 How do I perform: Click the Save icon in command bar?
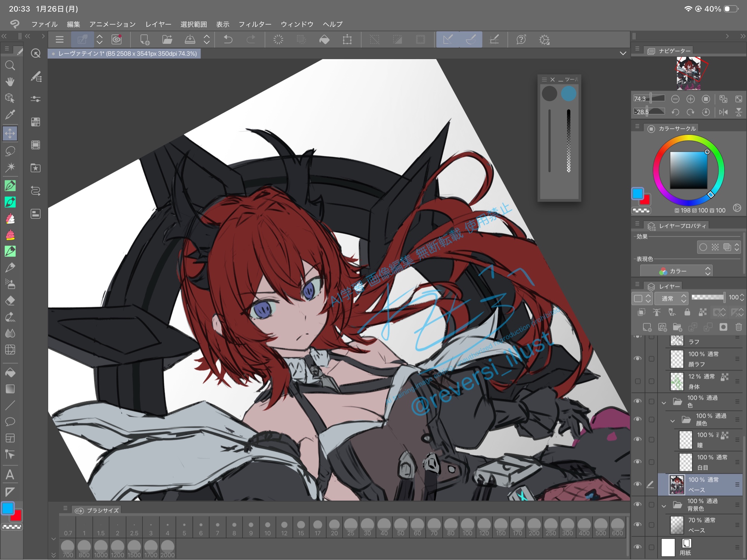[190, 40]
